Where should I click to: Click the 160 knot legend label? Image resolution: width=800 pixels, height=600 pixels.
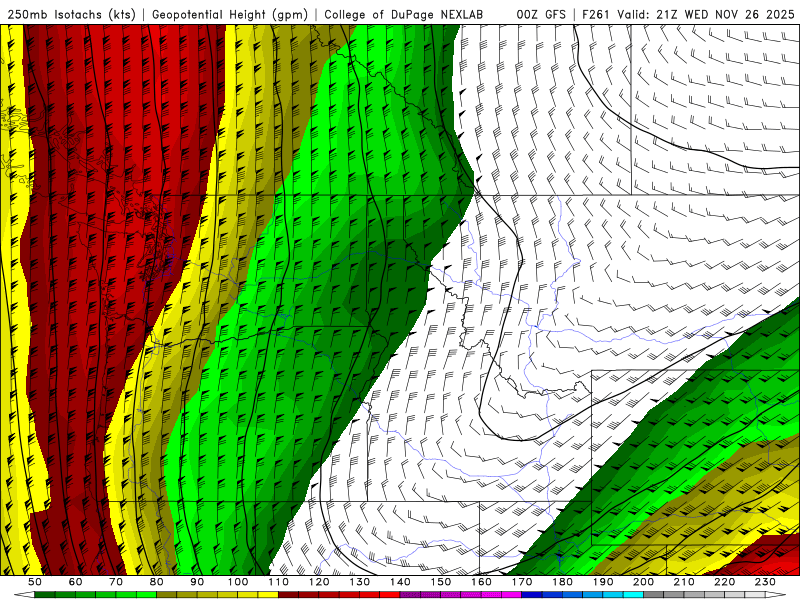(481, 582)
